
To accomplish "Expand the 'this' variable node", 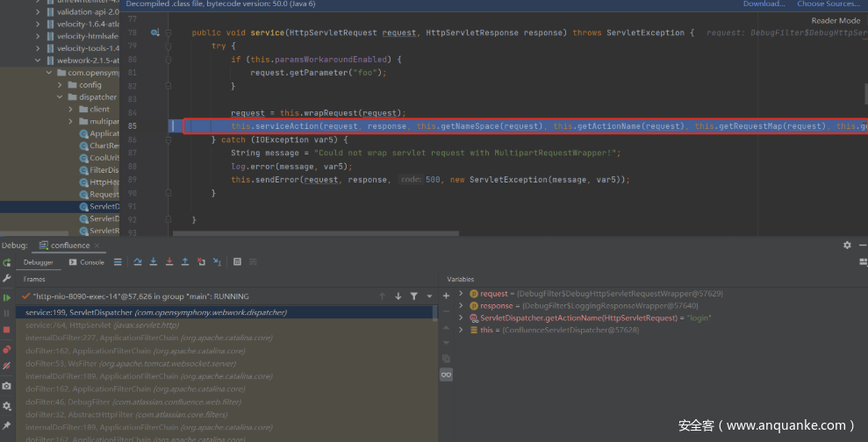I will [461, 330].
